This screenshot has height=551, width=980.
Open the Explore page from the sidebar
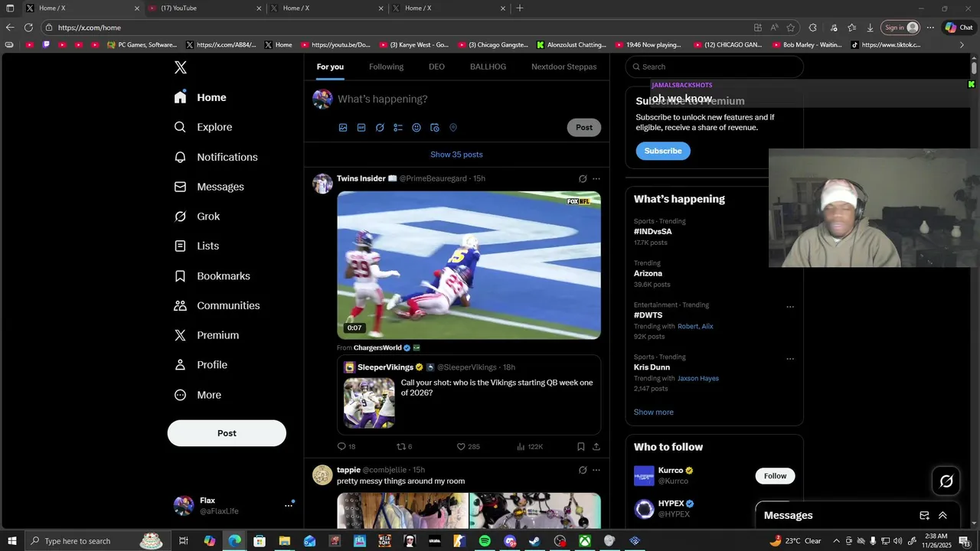click(x=204, y=127)
